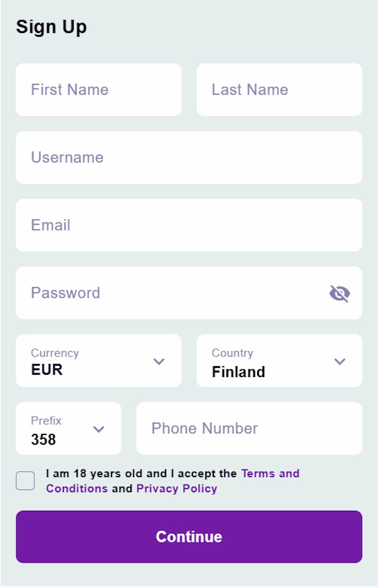The height and width of the screenshot is (588, 379).
Task: Click the Sign Up heading
Action: click(51, 27)
